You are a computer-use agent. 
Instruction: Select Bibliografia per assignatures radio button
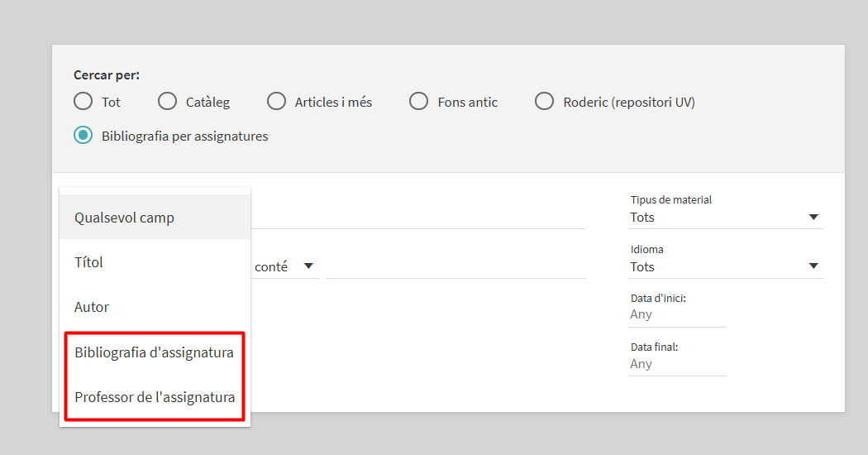point(83,135)
